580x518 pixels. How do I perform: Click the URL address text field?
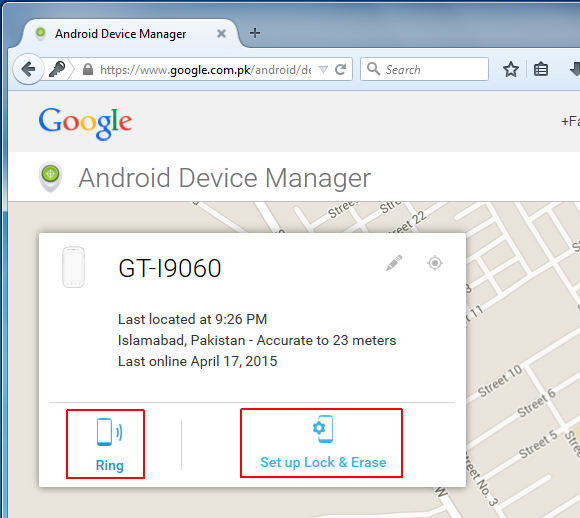pos(205,70)
